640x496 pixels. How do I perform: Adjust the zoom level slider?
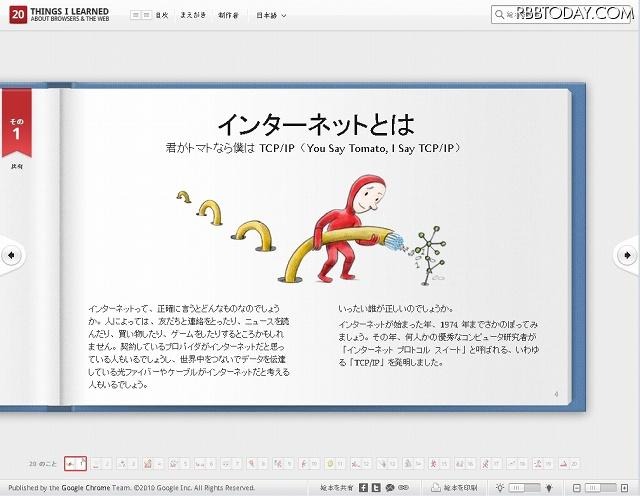coord(600,488)
